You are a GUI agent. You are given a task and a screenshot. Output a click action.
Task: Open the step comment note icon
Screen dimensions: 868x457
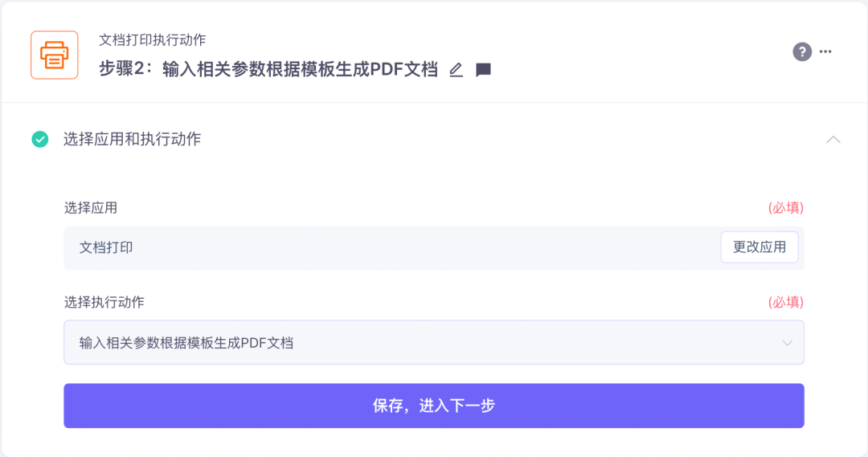point(483,70)
